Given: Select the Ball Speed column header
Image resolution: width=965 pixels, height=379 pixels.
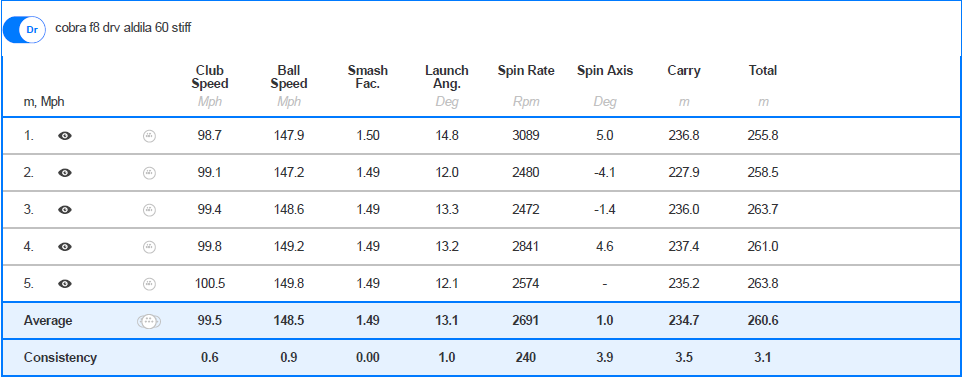Looking at the screenshot, I should (289, 77).
